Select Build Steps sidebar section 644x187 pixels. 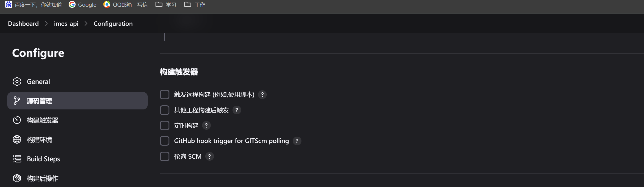pyautogui.click(x=77, y=159)
